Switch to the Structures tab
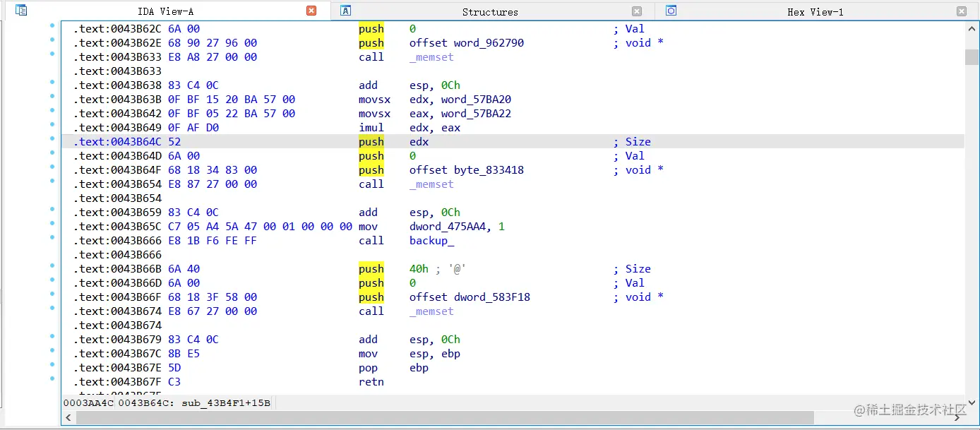The width and height of the screenshot is (980, 430). click(x=490, y=12)
